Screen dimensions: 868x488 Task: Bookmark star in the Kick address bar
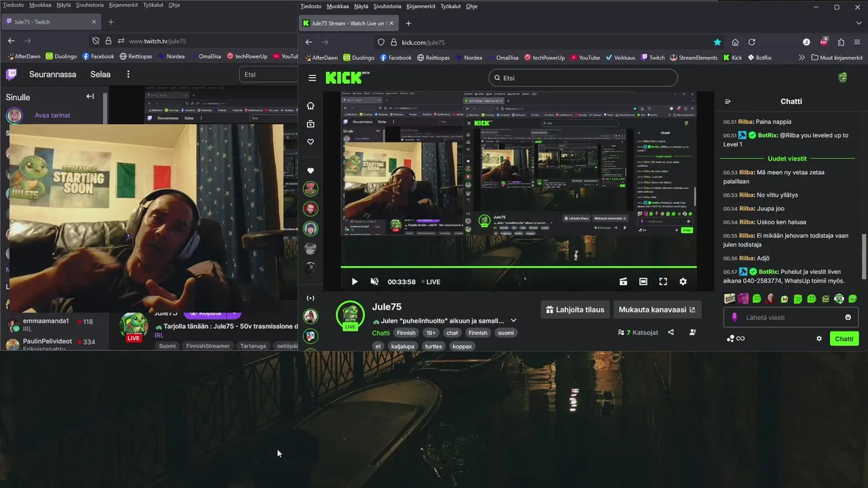(x=717, y=42)
